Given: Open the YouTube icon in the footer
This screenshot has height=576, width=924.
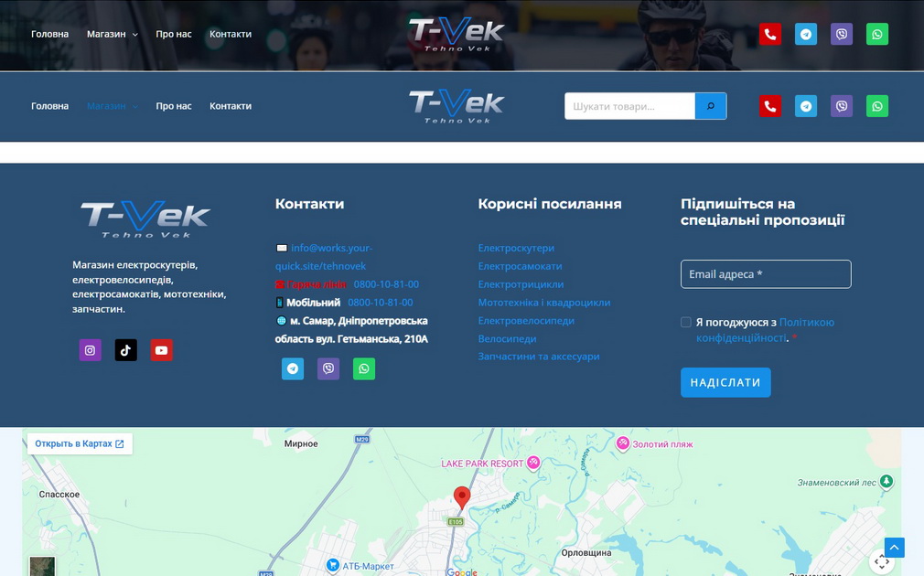Looking at the screenshot, I should [161, 350].
